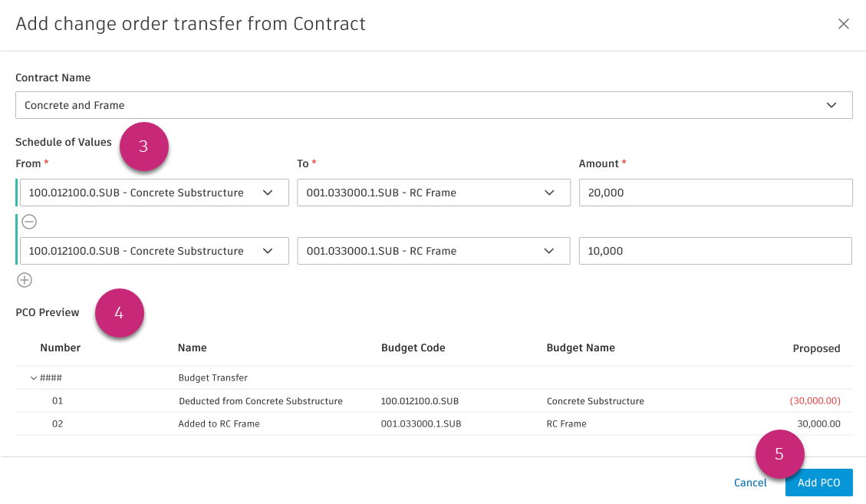Screen dimensions: 866x504
Task: Click the Add PCO button
Action: tap(818, 483)
